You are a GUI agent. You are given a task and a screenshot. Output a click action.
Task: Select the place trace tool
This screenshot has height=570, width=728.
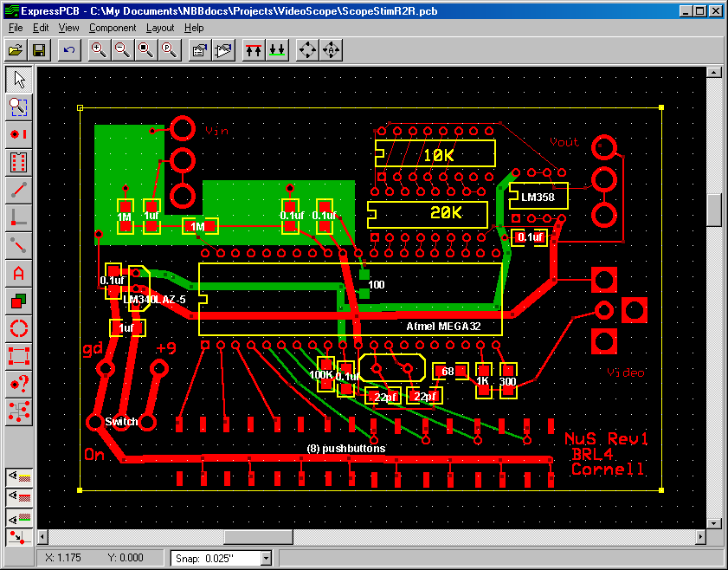[x=18, y=190]
